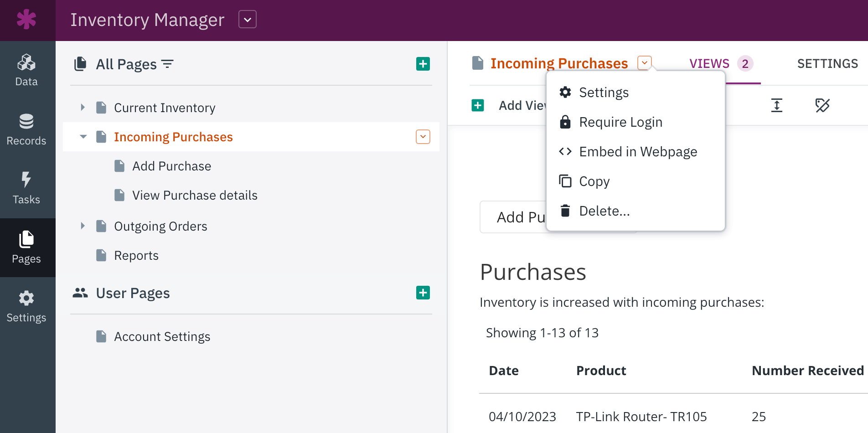Open the View Purchase details page
This screenshot has width=868, height=433.
[195, 195]
